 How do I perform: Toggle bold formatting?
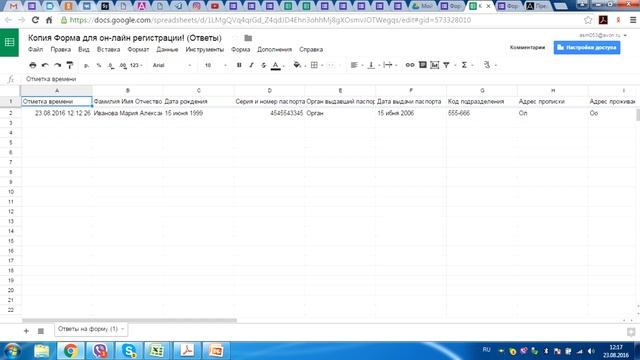point(239,65)
